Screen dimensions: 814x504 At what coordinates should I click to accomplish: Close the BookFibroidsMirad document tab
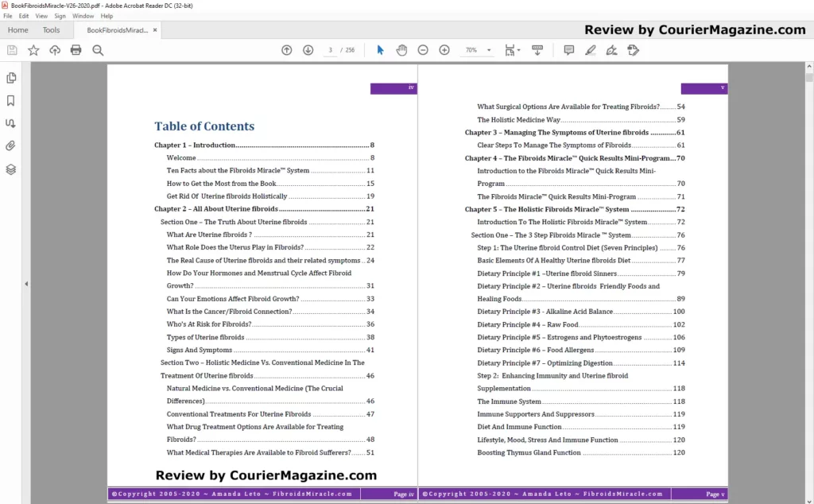(155, 30)
